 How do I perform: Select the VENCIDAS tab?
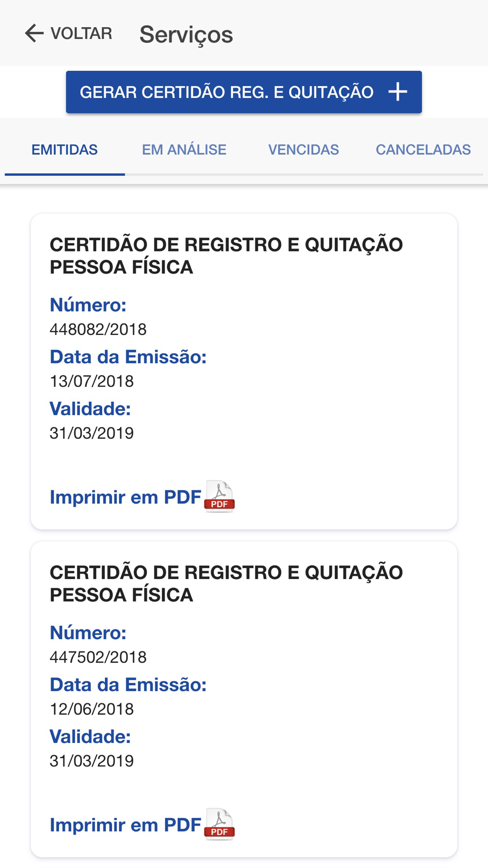coord(304,149)
